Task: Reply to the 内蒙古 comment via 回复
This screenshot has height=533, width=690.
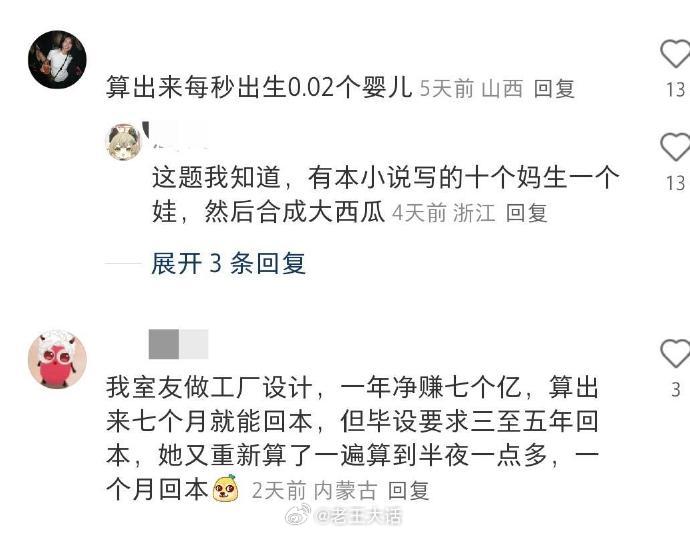Action: (x=408, y=490)
